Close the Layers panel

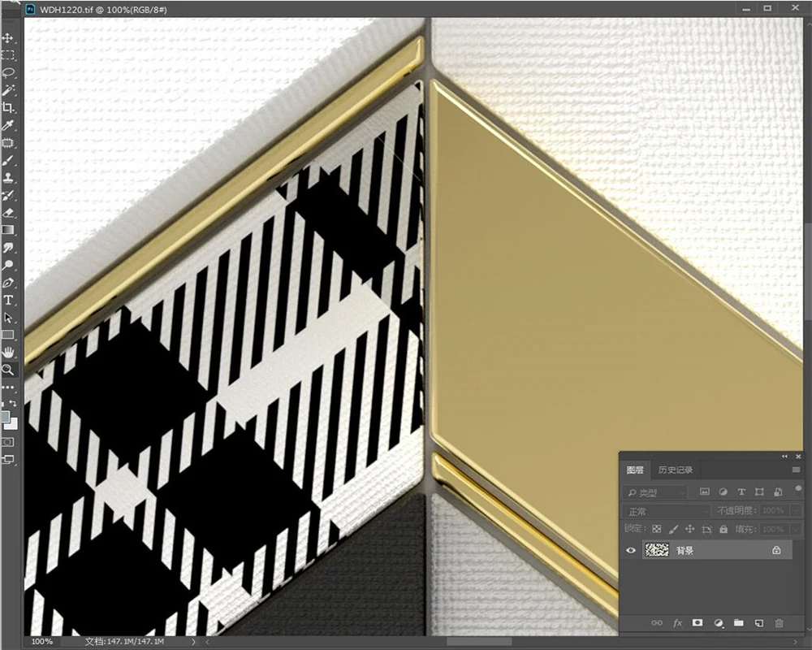point(798,456)
